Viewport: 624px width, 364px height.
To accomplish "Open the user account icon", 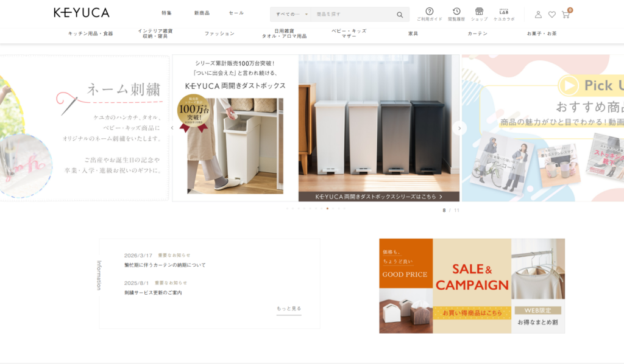I will [x=538, y=15].
